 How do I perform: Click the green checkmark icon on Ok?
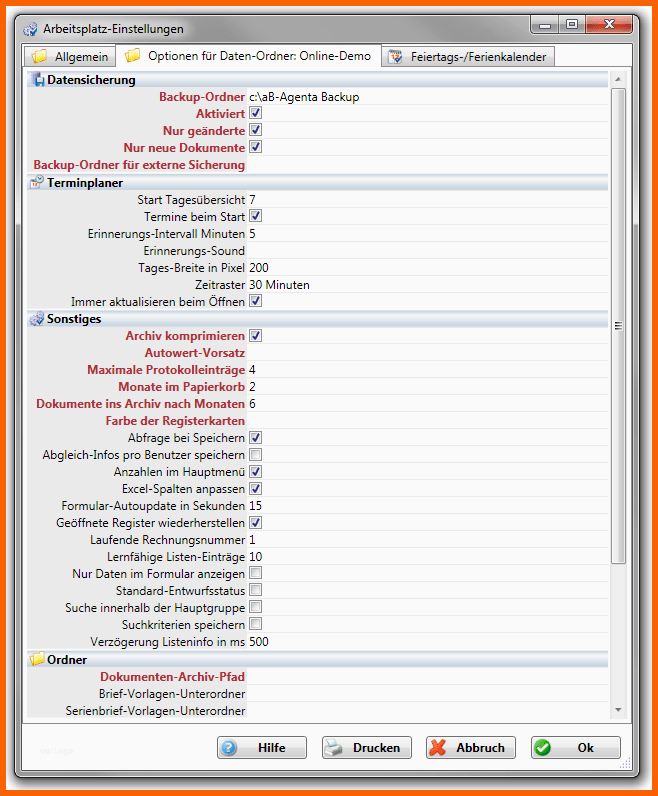(543, 748)
